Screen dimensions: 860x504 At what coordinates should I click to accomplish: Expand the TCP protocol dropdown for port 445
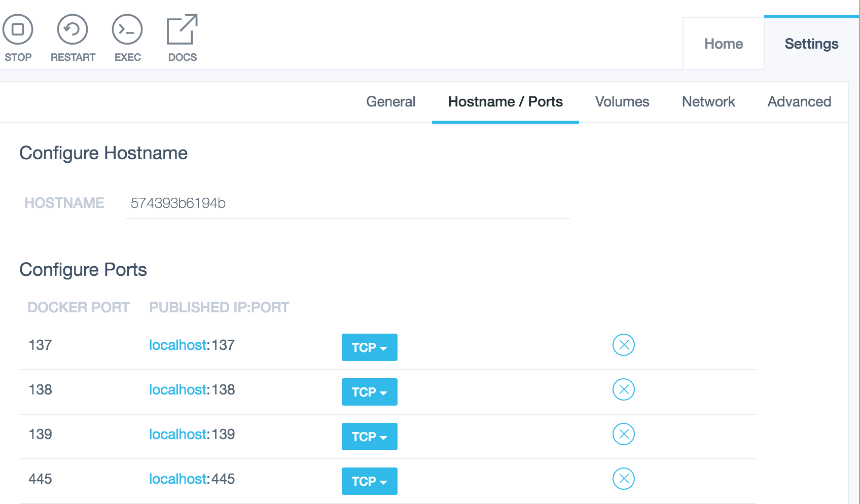(370, 481)
